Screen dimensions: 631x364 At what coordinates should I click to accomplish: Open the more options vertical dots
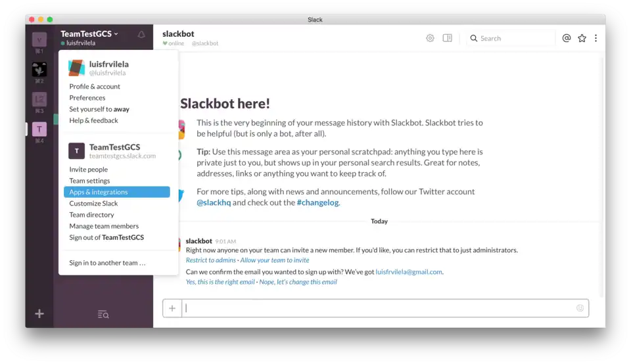tap(596, 38)
